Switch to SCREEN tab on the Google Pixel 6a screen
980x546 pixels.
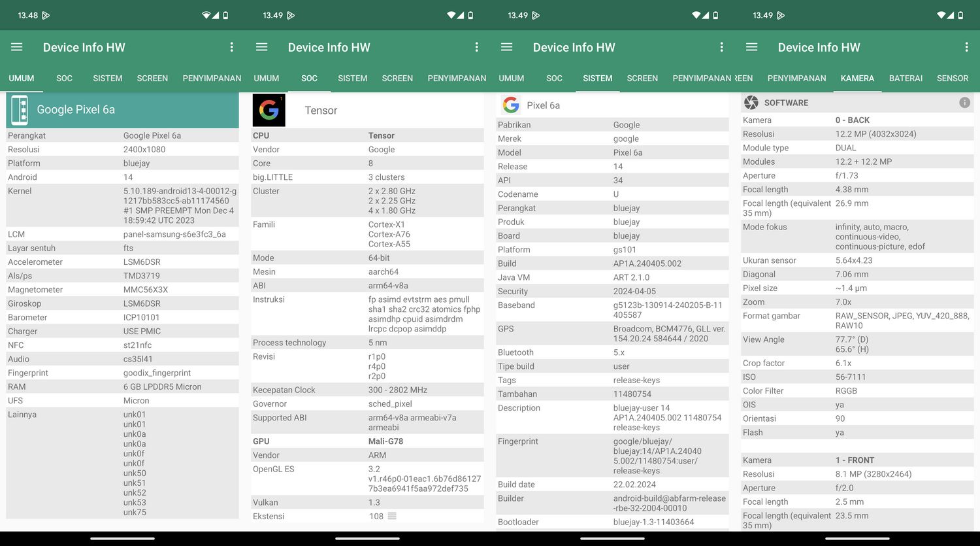click(152, 78)
